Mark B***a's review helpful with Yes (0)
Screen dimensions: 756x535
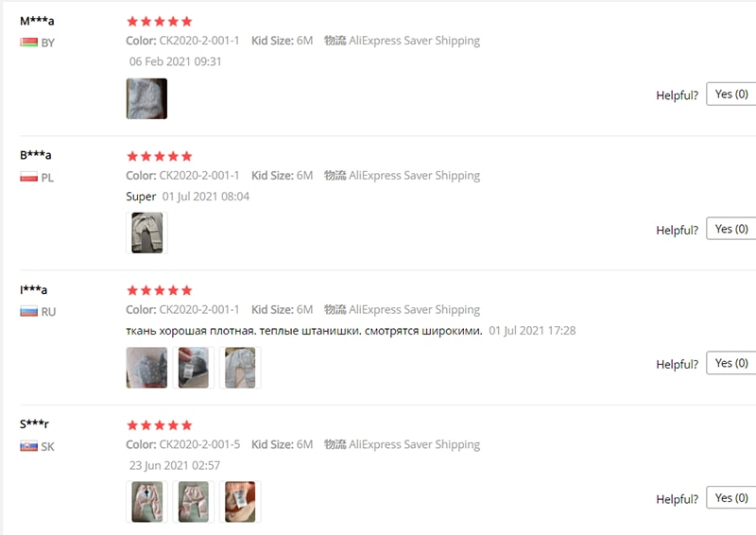pyautogui.click(x=730, y=229)
